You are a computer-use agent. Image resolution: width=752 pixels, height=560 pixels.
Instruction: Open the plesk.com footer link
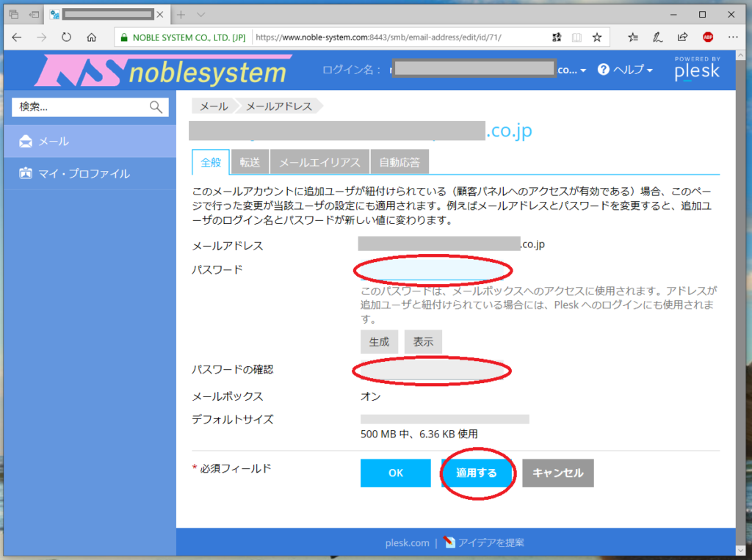pos(407,543)
